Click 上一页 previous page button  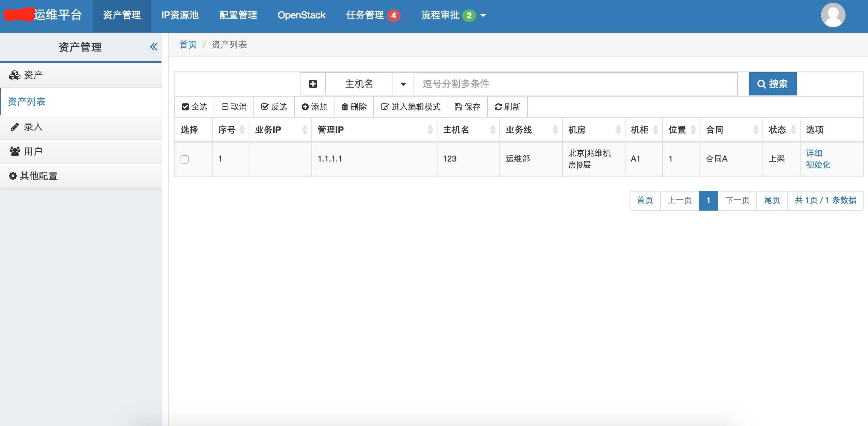680,200
